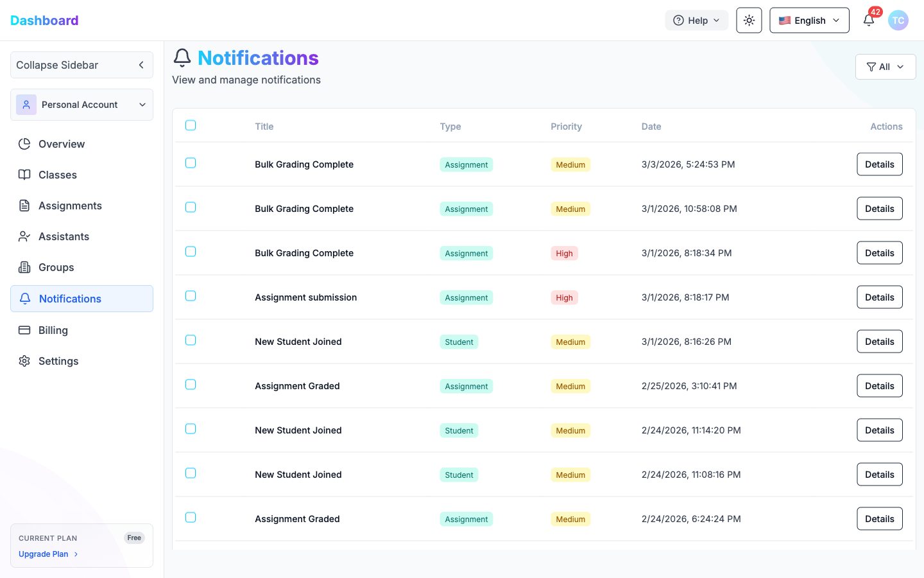View Details of Assignment submission
This screenshot has width=924, height=578.
pos(879,297)
